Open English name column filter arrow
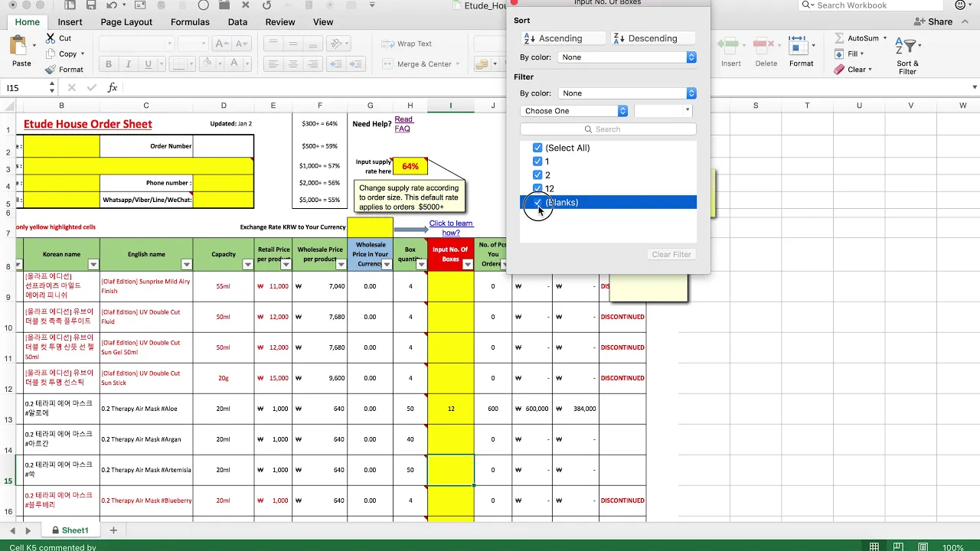Screen dimensions: 980x551 186,265
